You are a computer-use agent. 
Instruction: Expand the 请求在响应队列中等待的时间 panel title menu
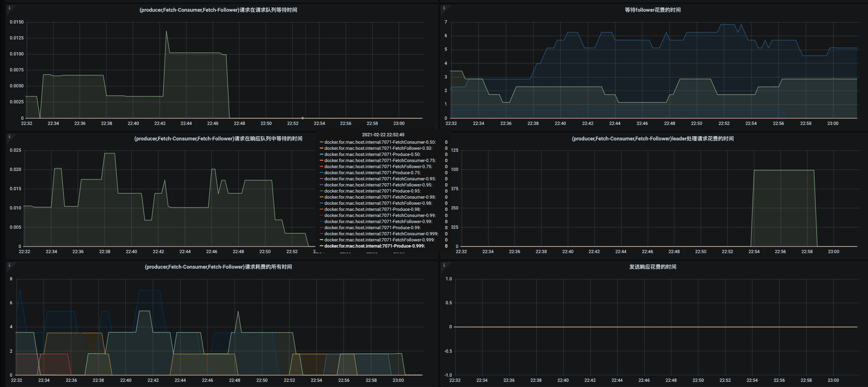tap(218, 139)
